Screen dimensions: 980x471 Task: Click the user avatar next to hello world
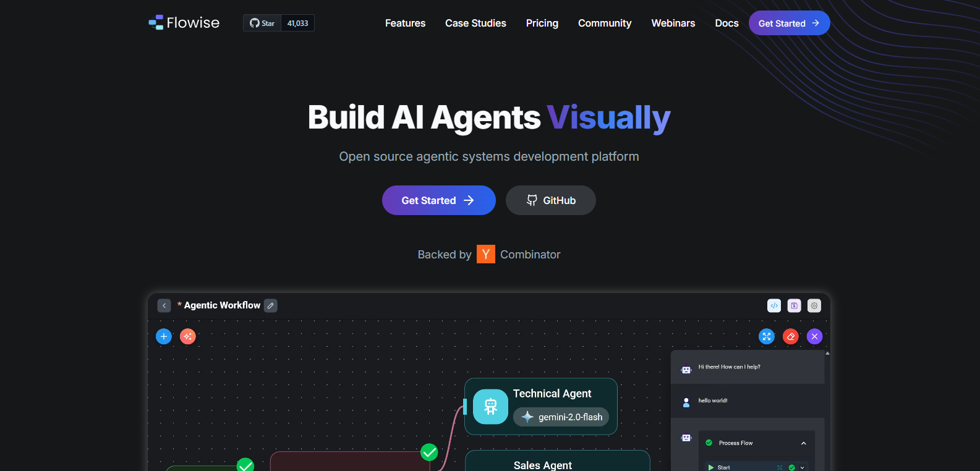(x=686, y=402)
